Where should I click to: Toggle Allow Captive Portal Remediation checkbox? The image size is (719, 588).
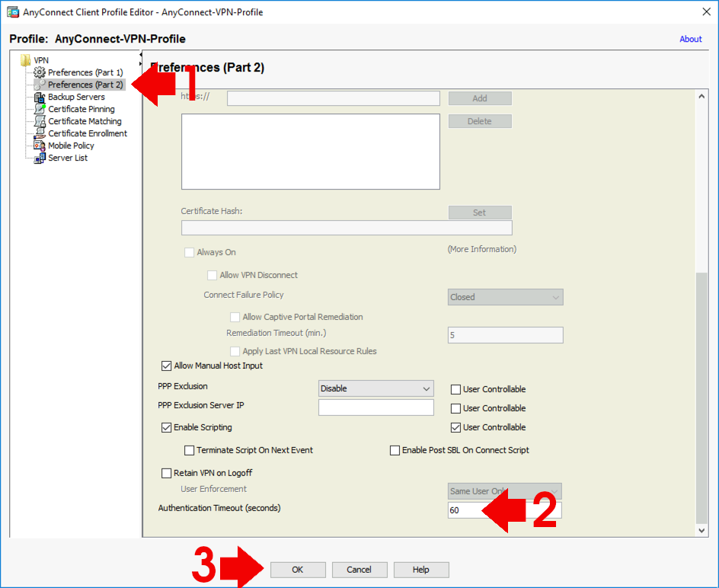coord(235,317)
